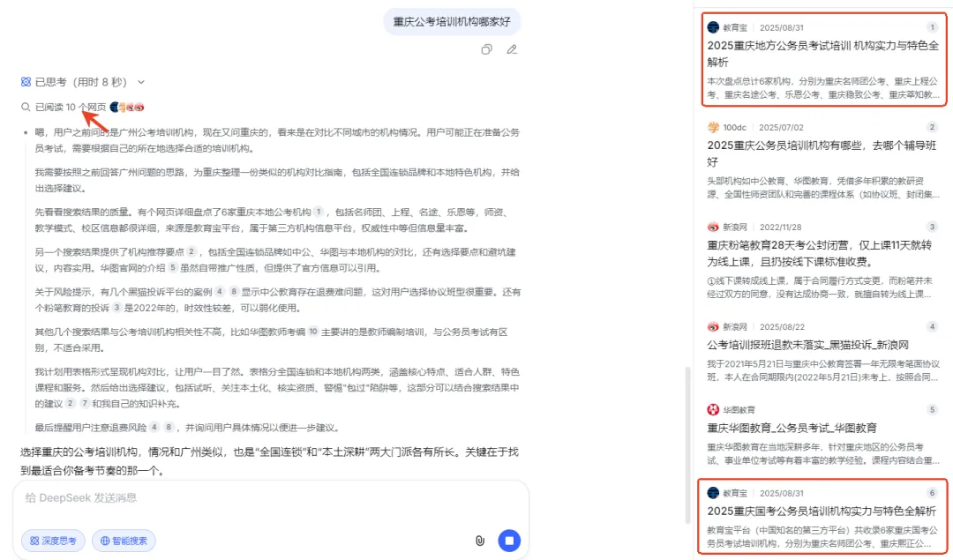Stop generation with the blue stop button
The image size is (953, 560).
point(509,541)
